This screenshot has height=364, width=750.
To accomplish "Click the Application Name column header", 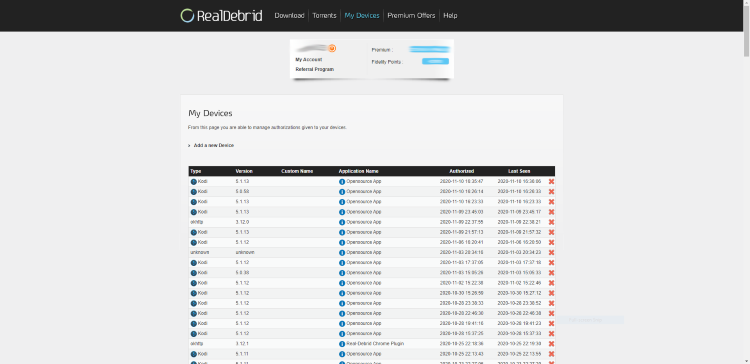I will 359,171.
